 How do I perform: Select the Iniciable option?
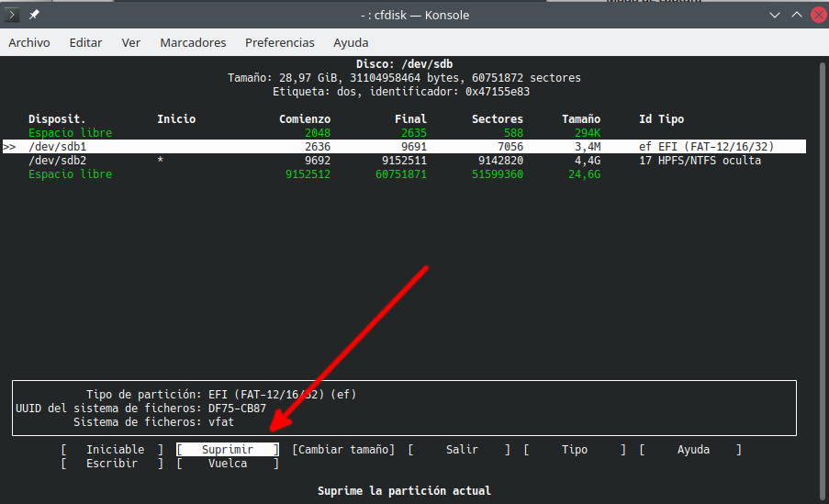coord(114,450)
